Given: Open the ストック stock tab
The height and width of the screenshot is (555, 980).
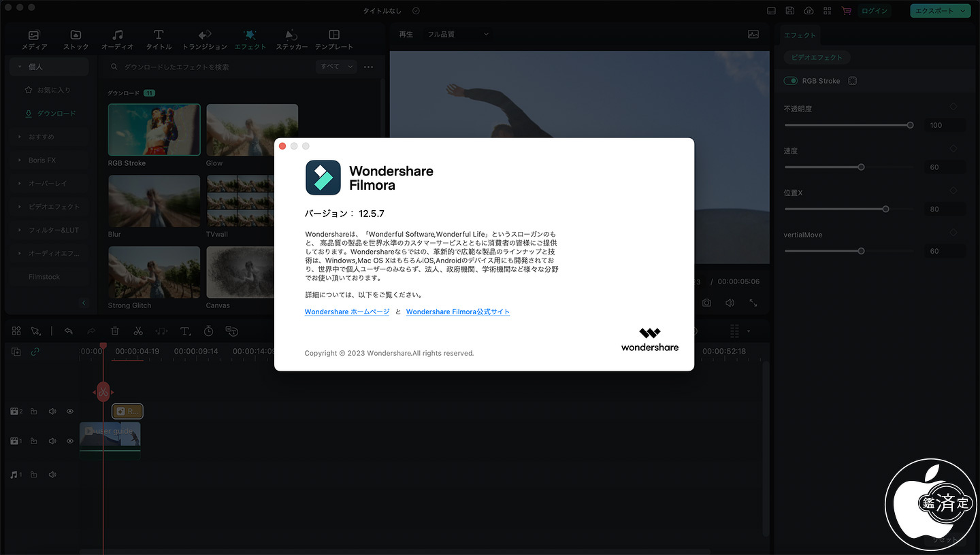Looking at the screenshot, I should pos(76,40).
